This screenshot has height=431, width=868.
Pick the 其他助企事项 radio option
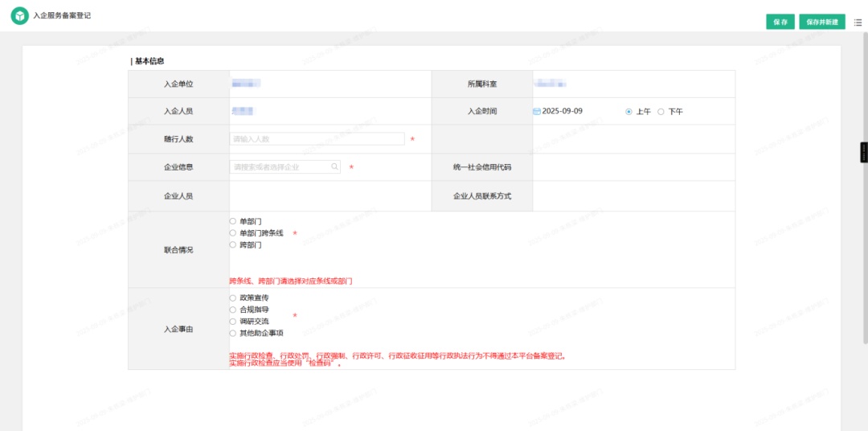click(233, 333)
